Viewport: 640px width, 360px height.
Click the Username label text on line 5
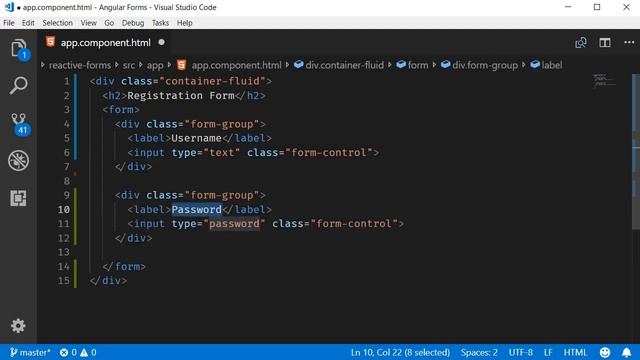(x=196, y=138)
